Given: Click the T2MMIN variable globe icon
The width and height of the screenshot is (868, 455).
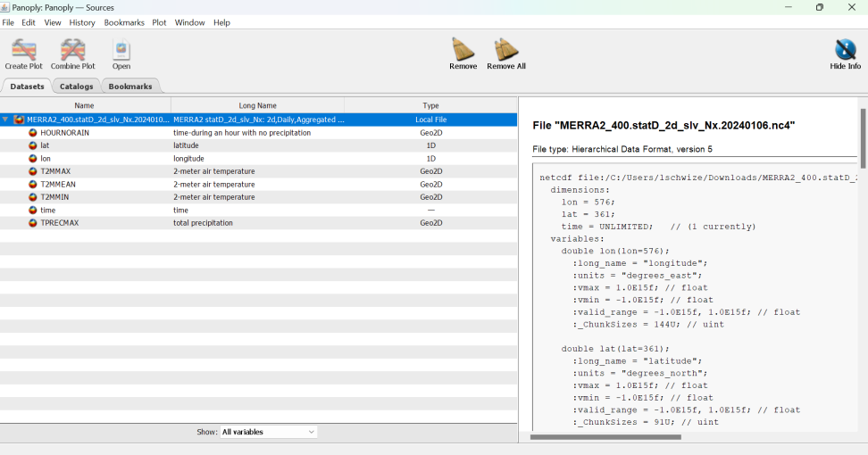Looking at the screenshot, I should [33, 197].
